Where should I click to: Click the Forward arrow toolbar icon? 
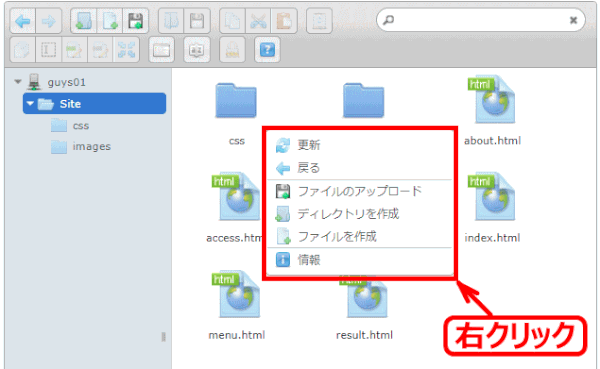(x=49, y=21)
